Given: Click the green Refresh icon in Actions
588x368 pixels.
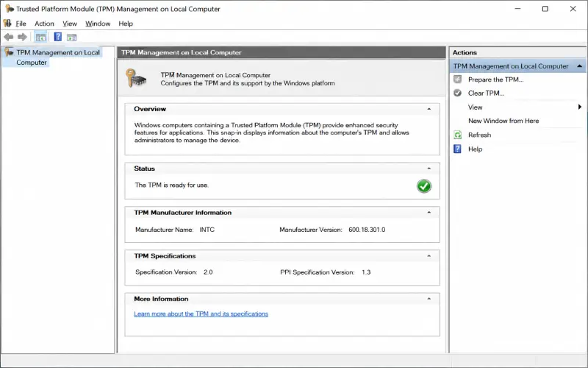Looking at the screenshot, I should pyautogui.click(x=457, y=135).
